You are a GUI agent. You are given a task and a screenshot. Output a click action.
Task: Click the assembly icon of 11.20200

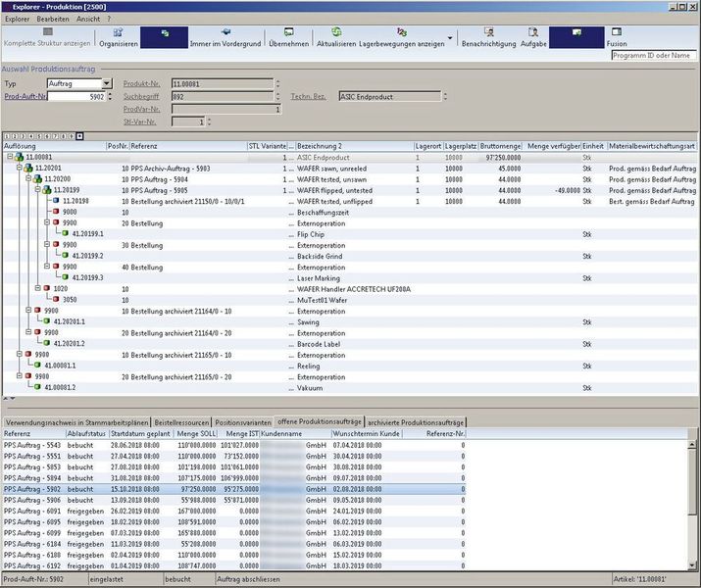click(38, 179)
